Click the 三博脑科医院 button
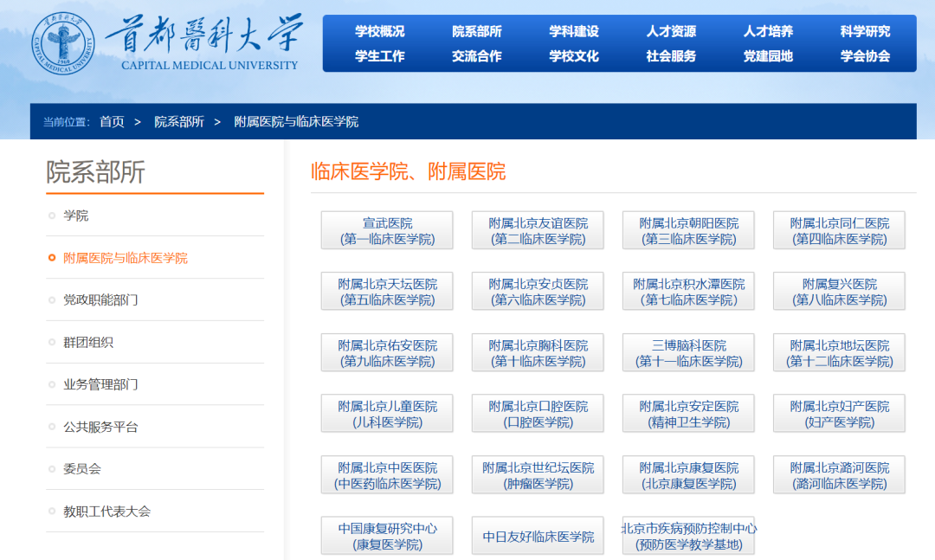 click(x=689, y=353)
